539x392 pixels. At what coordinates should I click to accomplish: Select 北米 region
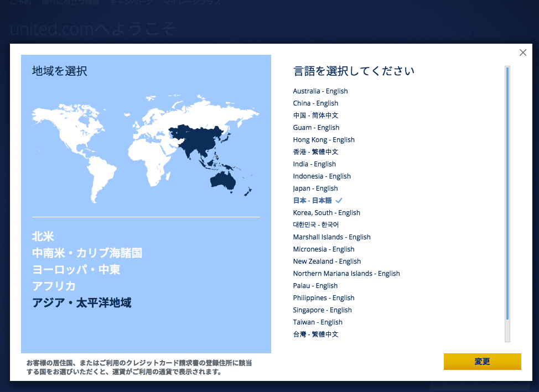(x=43, y=237)
